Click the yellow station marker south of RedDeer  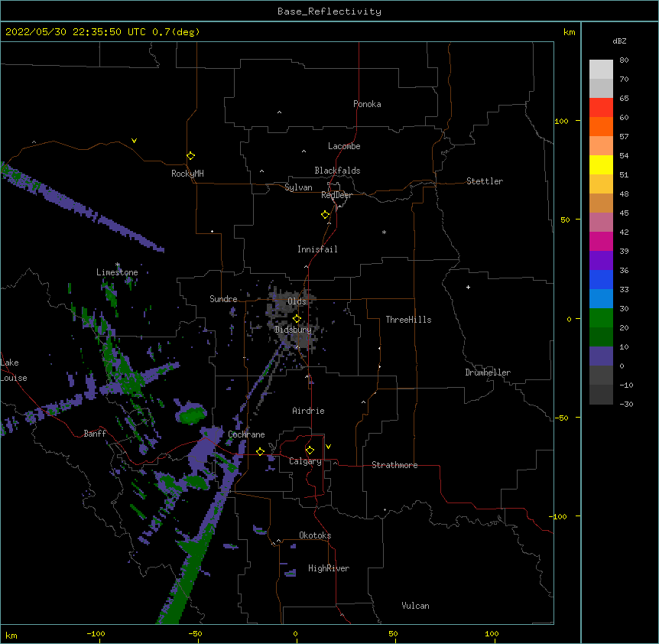tap(325, 215)
